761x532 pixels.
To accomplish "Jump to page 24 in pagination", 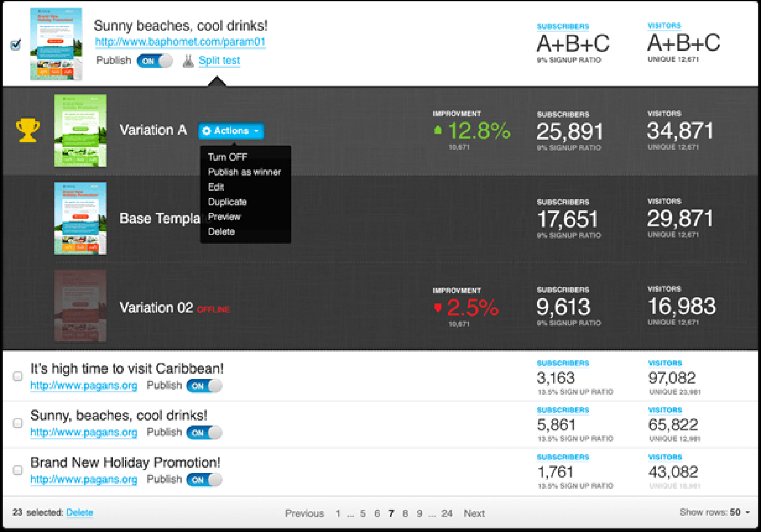I will pyautogui.click(x=446, y=514).
